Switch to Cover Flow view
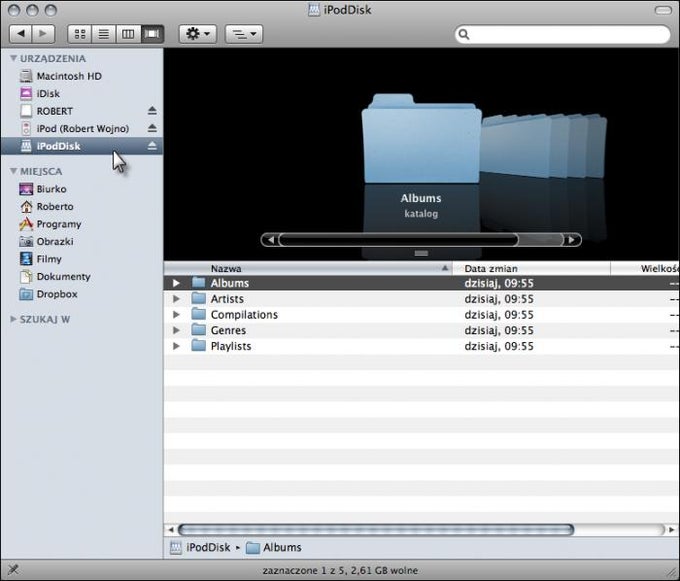This screenshot has width=680, height=581. tap(152, 33)
